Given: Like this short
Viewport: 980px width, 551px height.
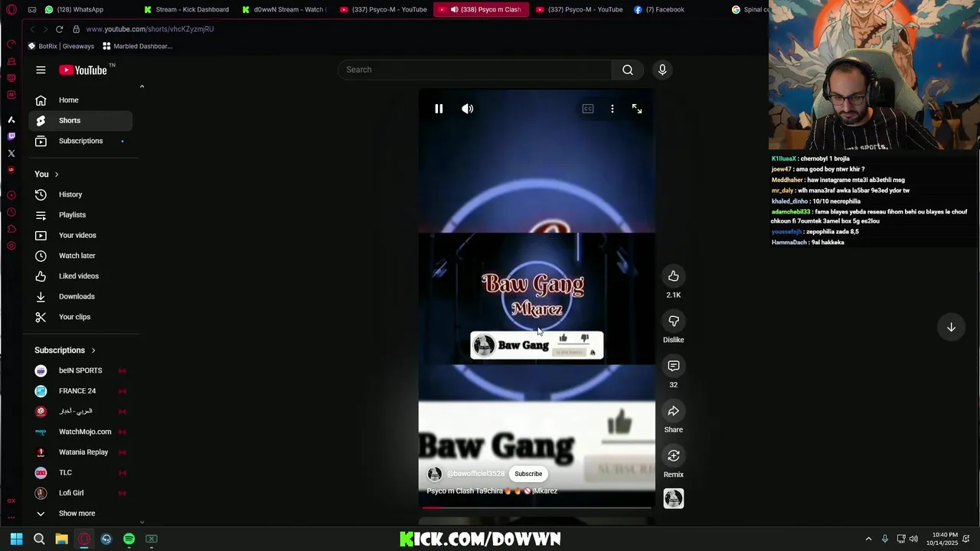Looking at the screenshot, I should point(674,276).
